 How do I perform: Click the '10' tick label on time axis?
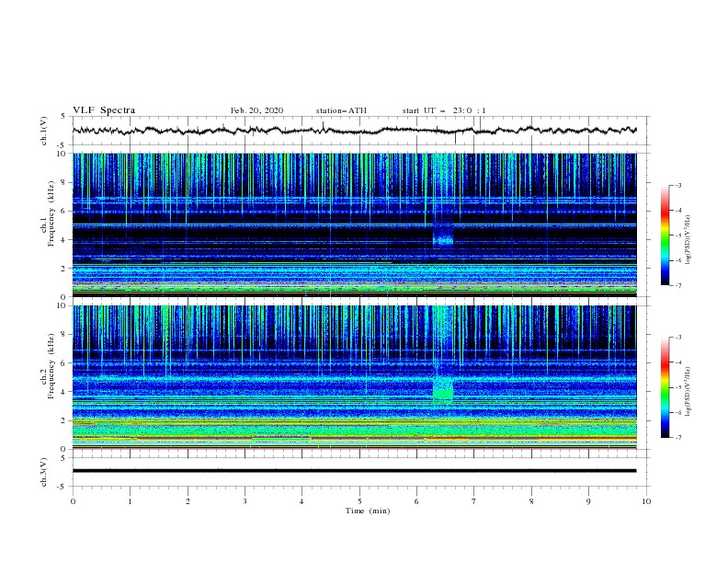pyautogui.click(x=646, y=501)
